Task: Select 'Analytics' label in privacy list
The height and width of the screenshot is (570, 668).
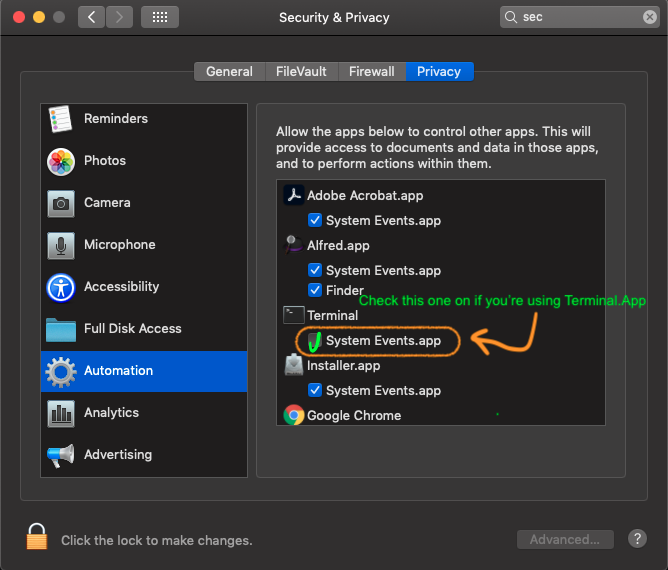Action: (112, 412)
